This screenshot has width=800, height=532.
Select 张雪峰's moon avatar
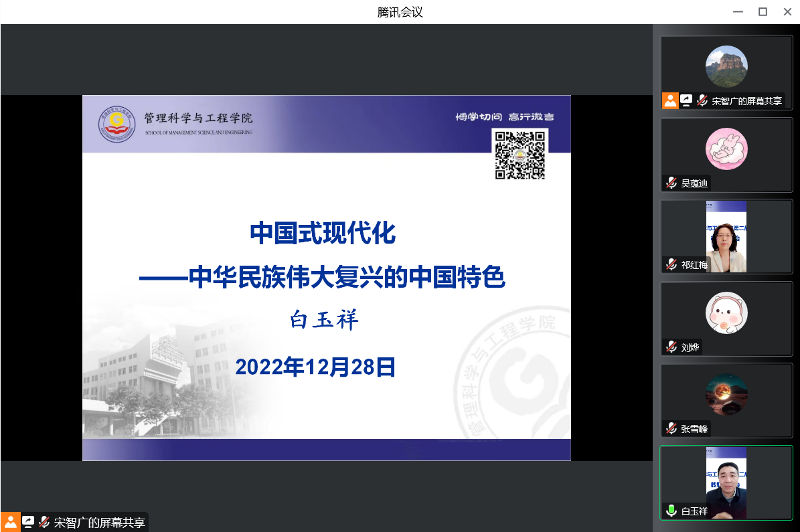click(x=726, y=394)
